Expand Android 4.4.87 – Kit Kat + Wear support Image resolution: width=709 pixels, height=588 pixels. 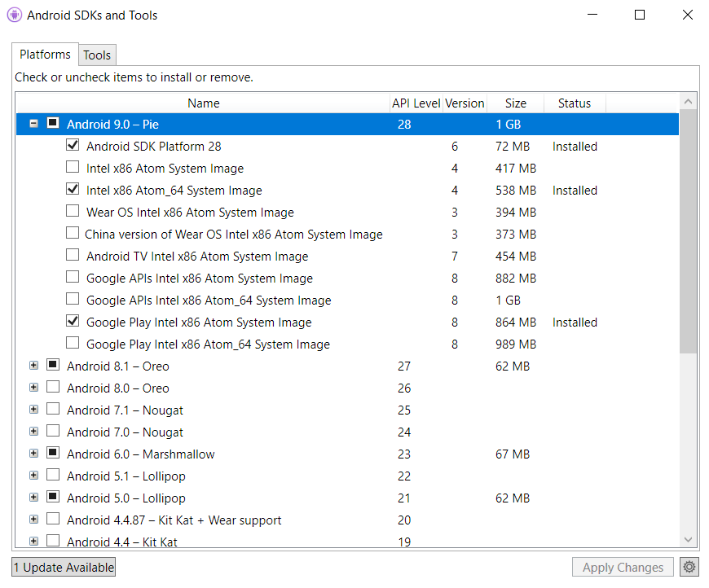click(33, 520)
